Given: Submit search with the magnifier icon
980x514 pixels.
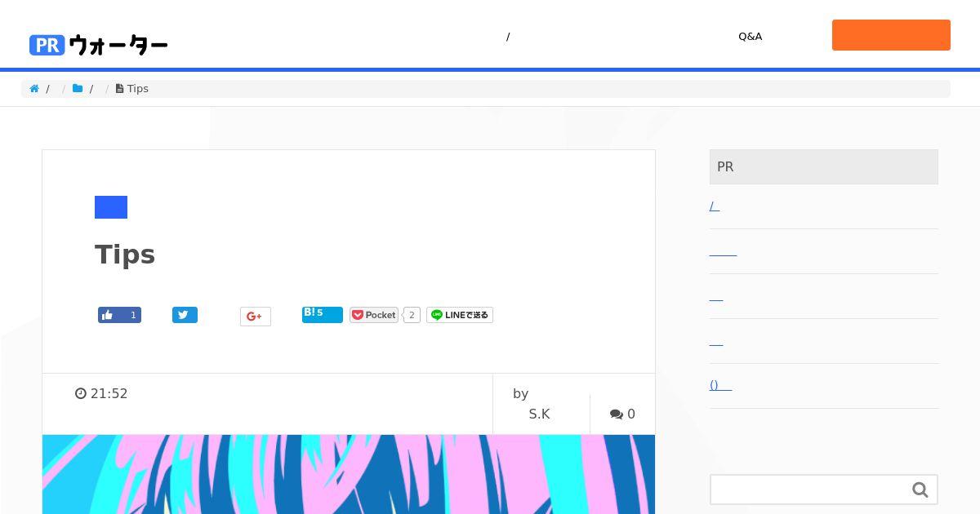Looking at the screenshot, I should tap(920, 490).
